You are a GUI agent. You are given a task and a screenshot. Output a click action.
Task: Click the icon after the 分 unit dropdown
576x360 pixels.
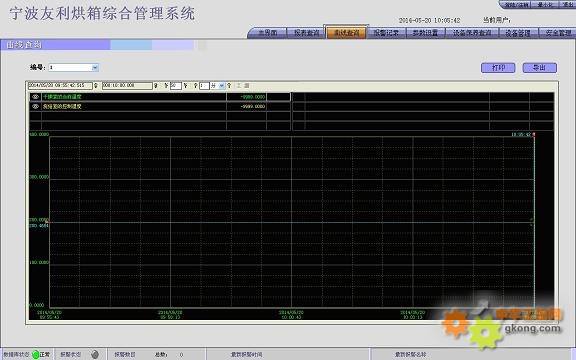tap(229, 86)
